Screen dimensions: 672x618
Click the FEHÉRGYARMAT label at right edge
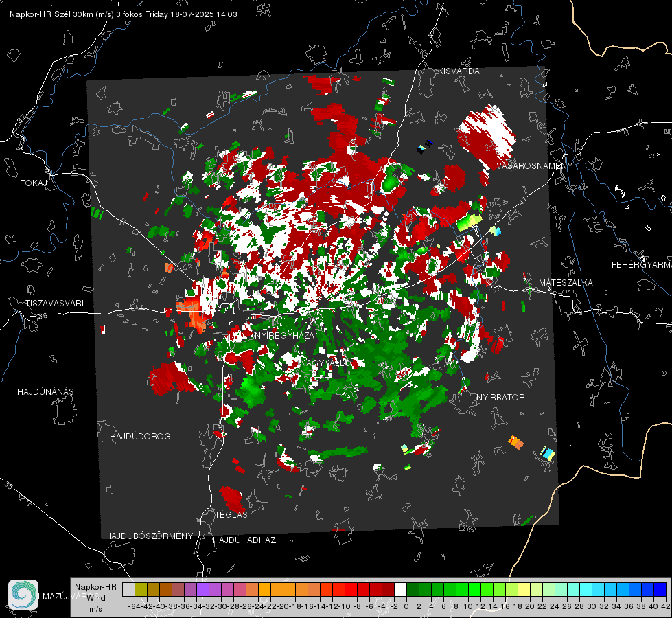tap(641, 265)
